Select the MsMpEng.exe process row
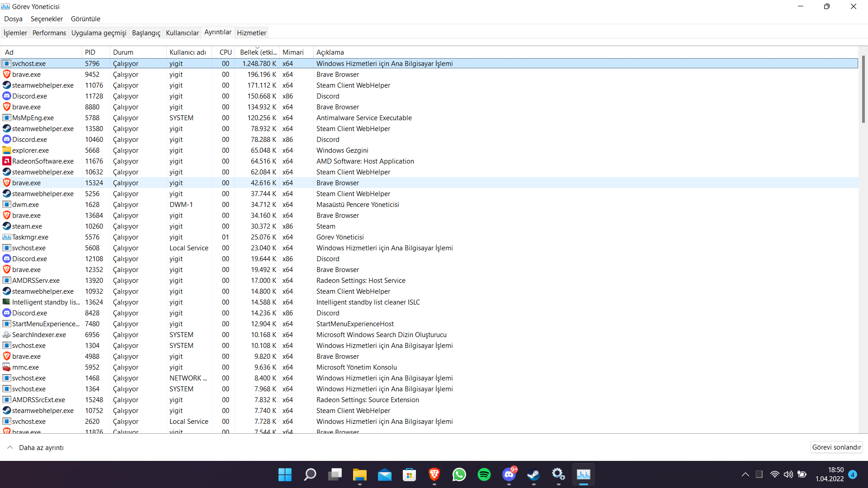868x488 pixels. coord(33,118)
